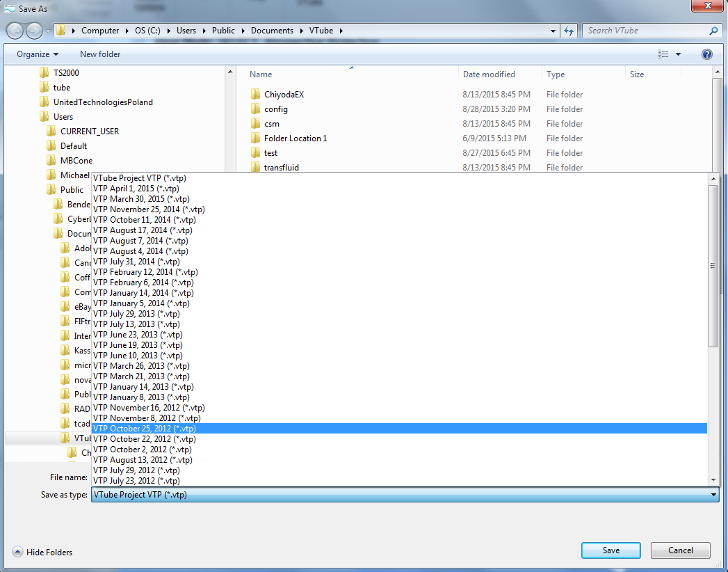
Task: Choose VTP October 22, 2012 format option
Action: tap(144, 439)
